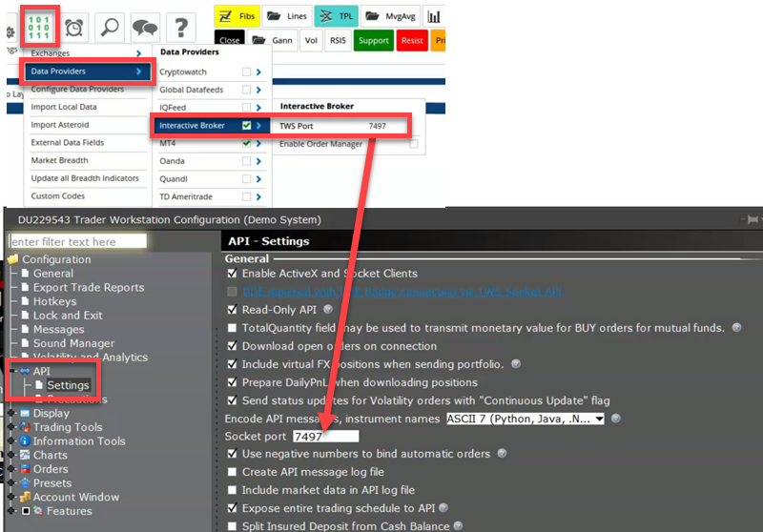Select Export Trade Reports tree item
This screenshot has width=763, height=532.
tap(88, 287)
